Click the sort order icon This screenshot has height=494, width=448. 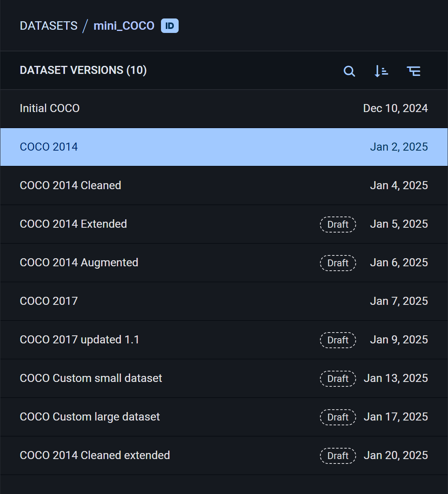[381, 71]
